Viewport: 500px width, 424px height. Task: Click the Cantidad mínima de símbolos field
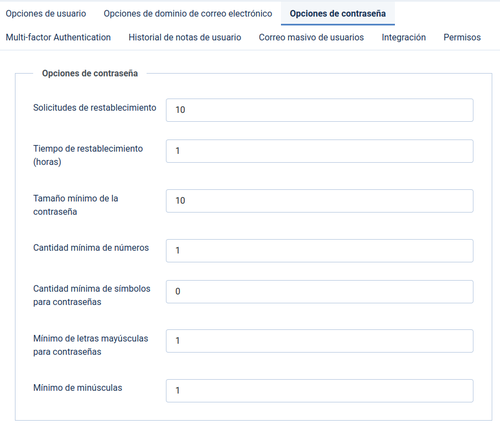tap(320, 292)
